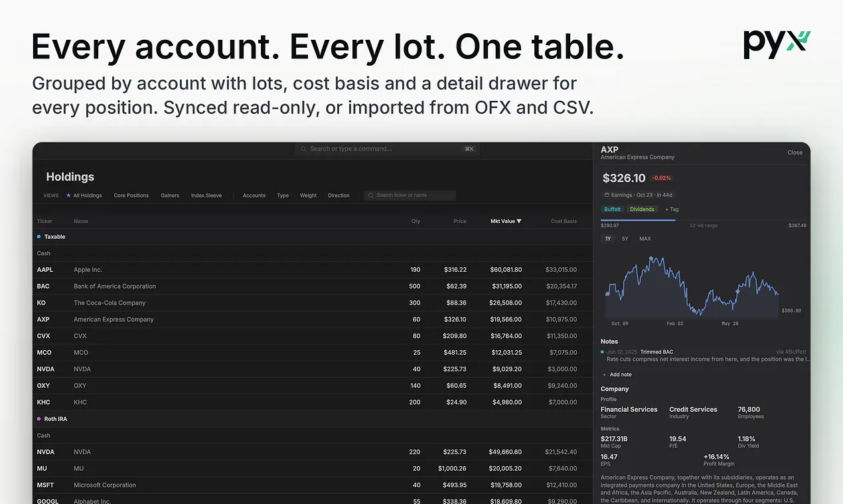Click the 52-wk range progress bar
Screen dimensions: 843x504
click(704, 220)
